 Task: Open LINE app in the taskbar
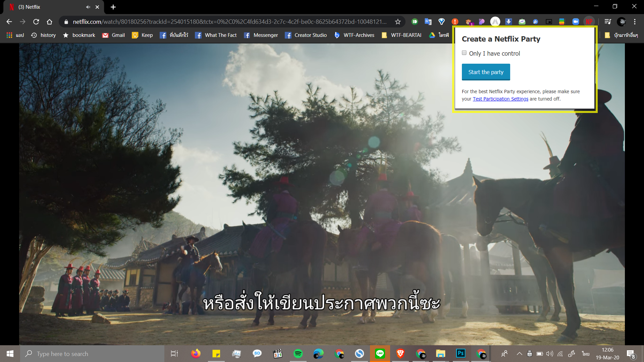click(380, 354)
